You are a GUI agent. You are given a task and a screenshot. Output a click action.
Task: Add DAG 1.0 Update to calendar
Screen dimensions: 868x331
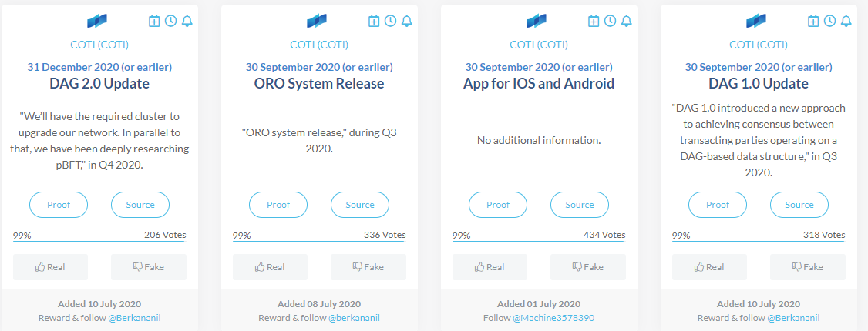tap(813, 21)
